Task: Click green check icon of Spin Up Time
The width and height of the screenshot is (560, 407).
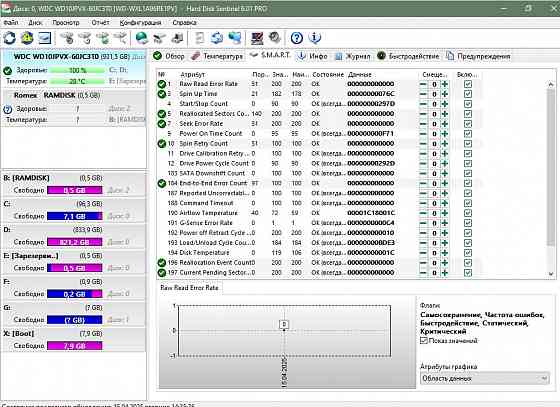Action: tap(162, 94)
